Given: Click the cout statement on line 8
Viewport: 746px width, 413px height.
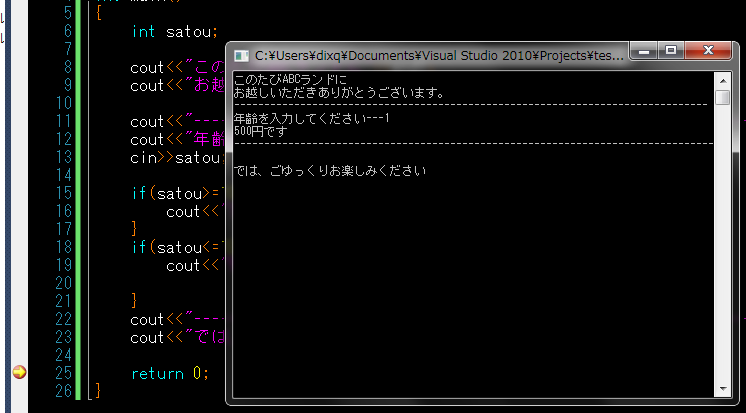Looking at the screenshot, I should coord(177,68).
